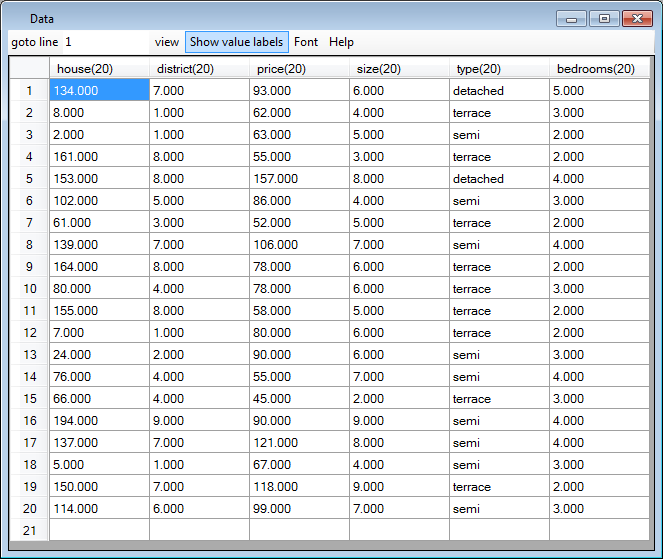The image size is (663, 559).
Task: Click type cell detached in row 1
Action: [499, 90]
